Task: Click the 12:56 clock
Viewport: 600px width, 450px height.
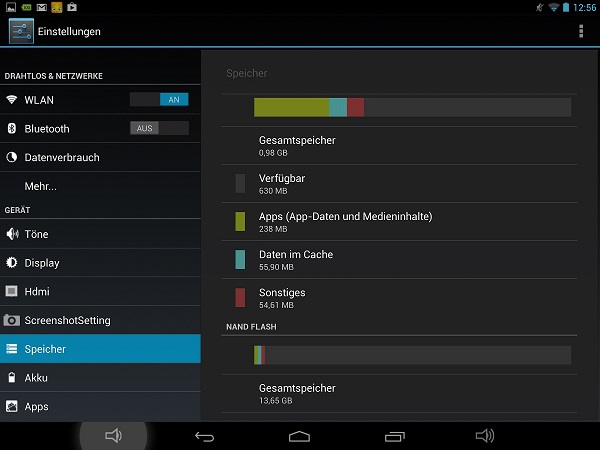Action: (x=584, y=8)
